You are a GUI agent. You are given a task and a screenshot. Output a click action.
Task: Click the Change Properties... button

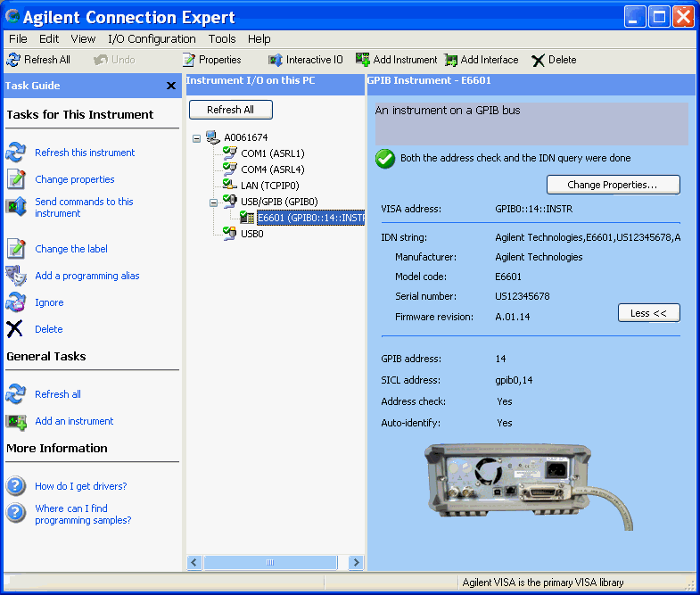point(613,185)
